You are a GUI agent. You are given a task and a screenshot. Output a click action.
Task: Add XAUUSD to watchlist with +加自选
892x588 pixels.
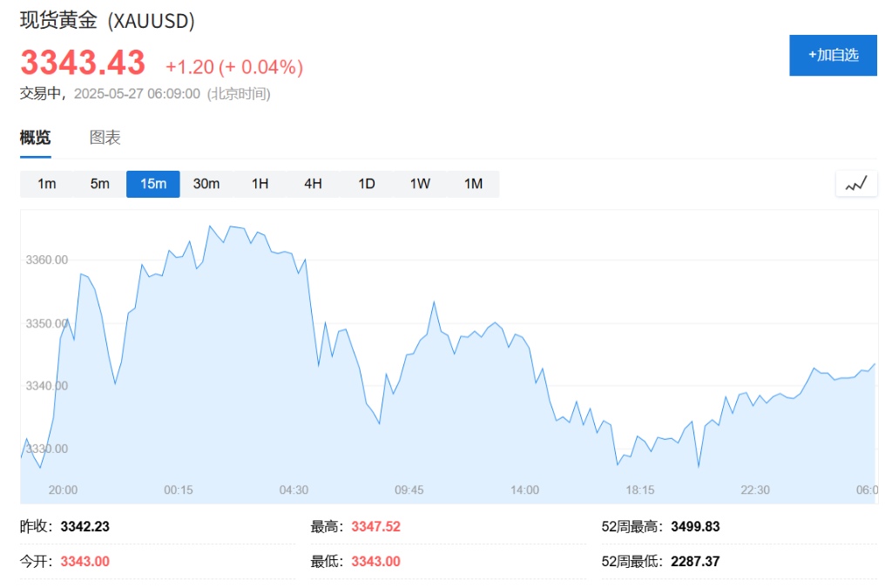(x=833, y=55)
